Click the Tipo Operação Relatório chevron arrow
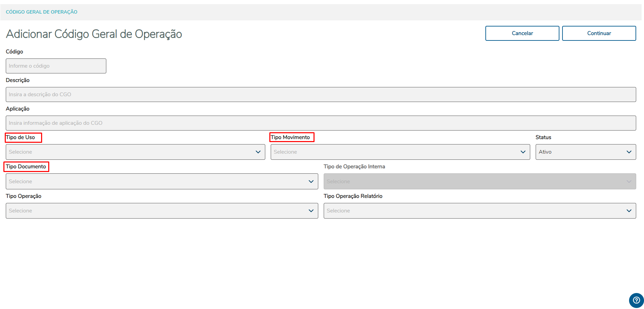The image size is (644, 309). coord(629,211)
